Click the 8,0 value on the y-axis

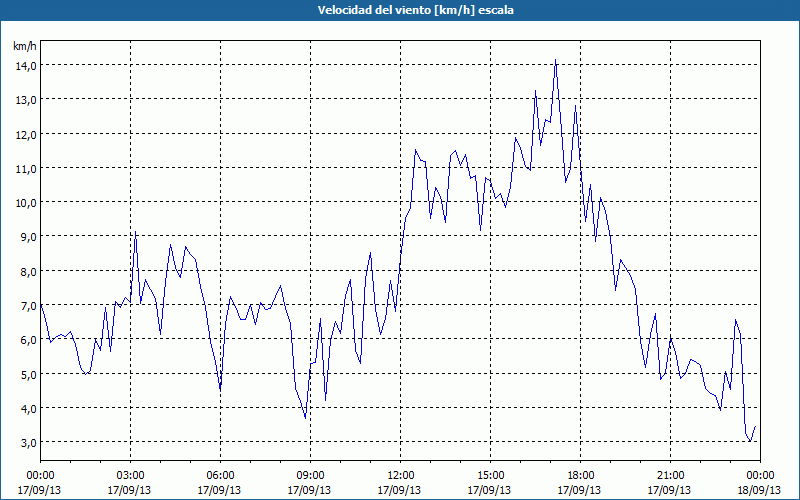(x=27, y=271)
